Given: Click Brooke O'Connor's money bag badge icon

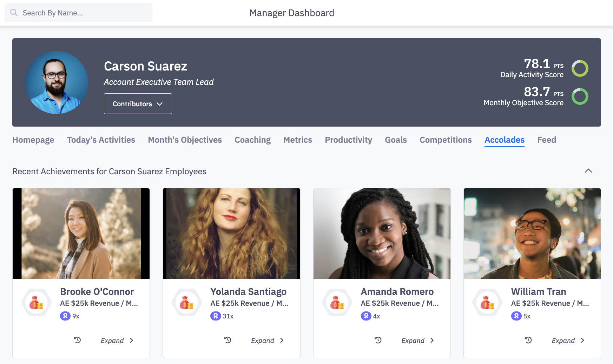Looking at the screenshot, I should pos(36,302).
